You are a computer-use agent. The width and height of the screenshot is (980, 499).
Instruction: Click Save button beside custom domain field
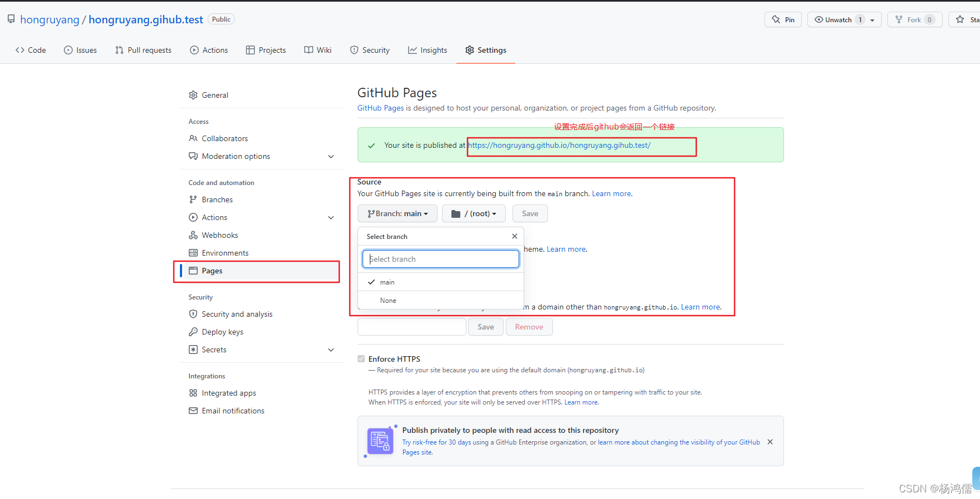[x=486, y=327]
